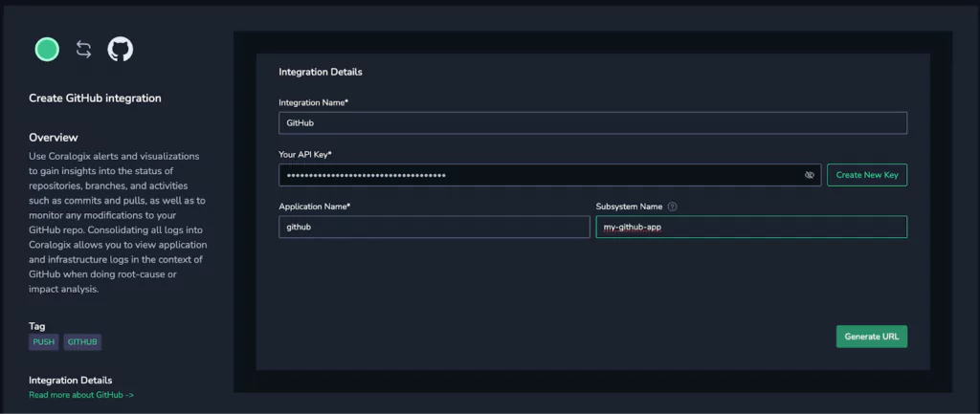
Task: Click the Subsystem Name label text
Action: [x=629, y=207]
